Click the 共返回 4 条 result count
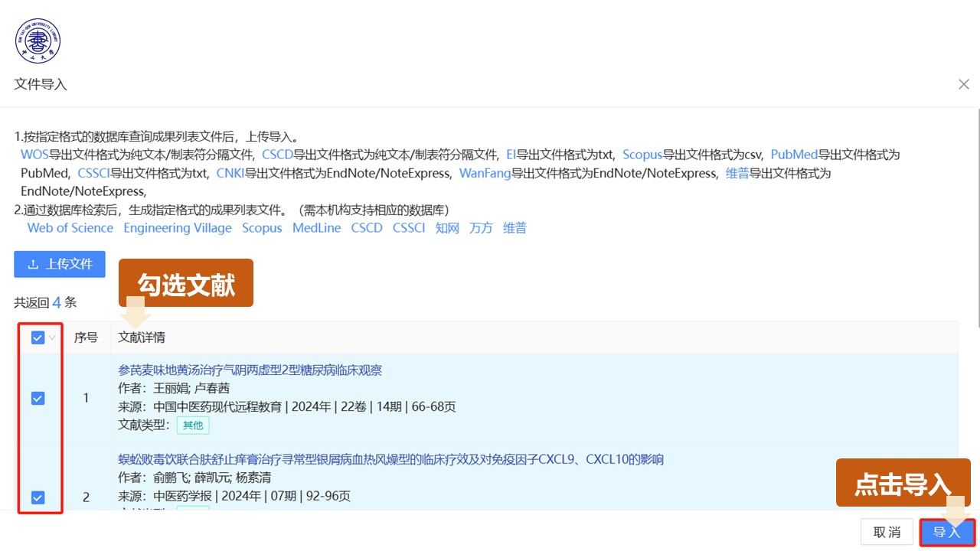Viewport: 980px width, 551px height. tap(45, 302)
